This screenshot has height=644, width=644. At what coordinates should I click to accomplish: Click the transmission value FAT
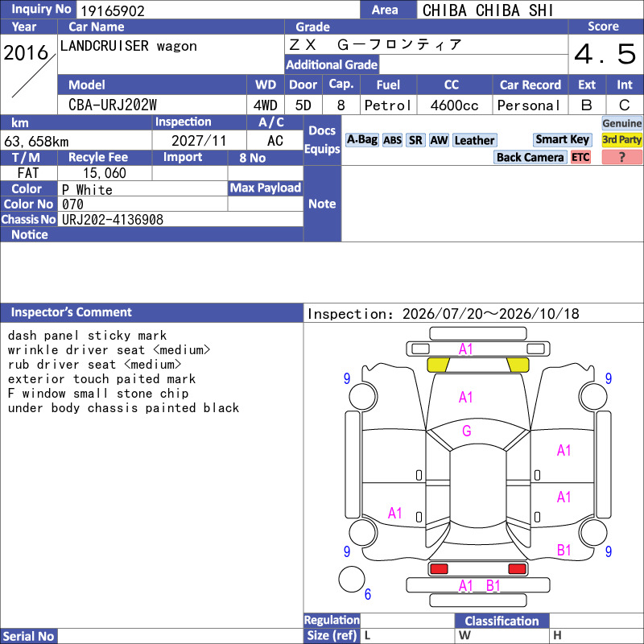click(x=28, y=173)
